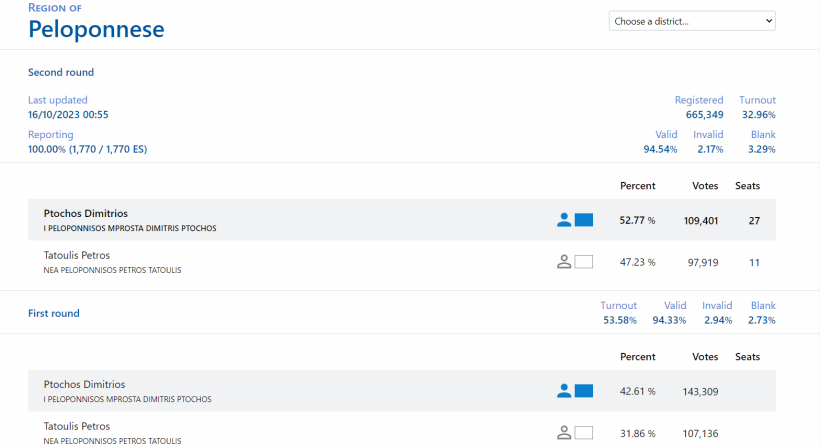
Task: Click the 11 seats value for Tatoulis
Action: coord(754,262)
